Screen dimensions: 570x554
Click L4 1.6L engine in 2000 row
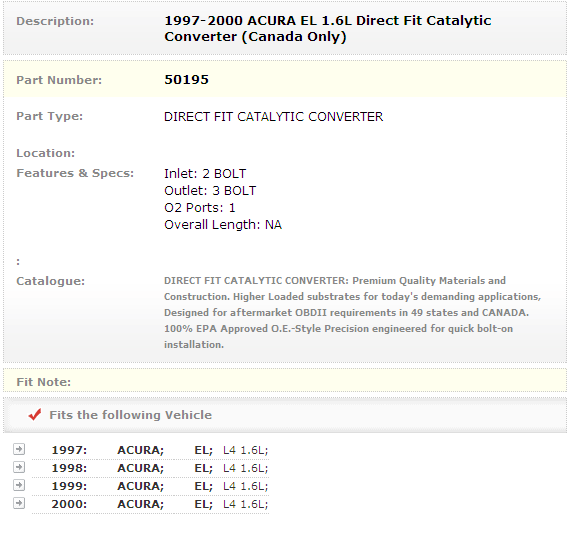point(245,504)
